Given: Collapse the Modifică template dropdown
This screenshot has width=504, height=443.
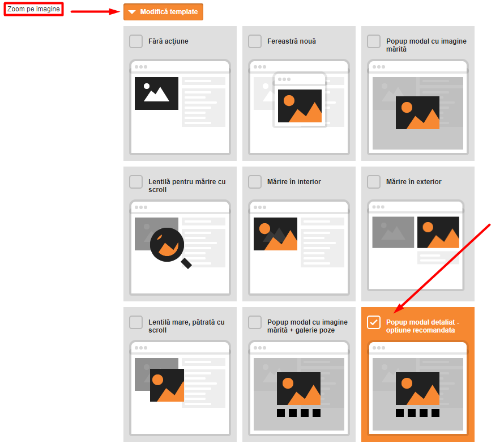Looking at the screenshot, I should (163, 12).
